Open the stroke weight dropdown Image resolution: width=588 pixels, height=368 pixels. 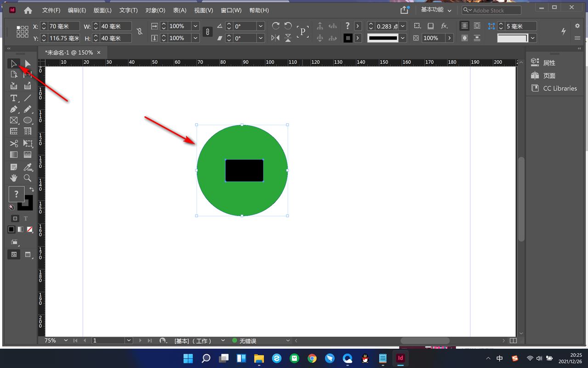coord(403,26)
